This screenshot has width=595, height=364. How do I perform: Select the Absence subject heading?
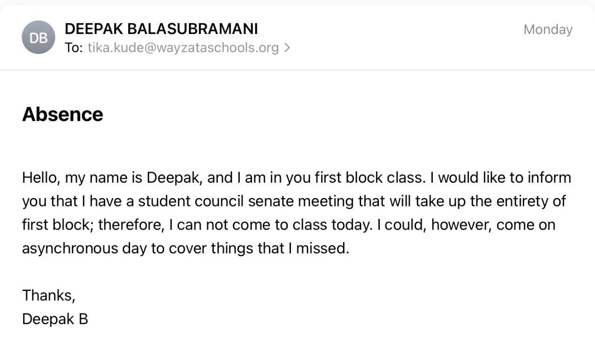coord(62,114)
